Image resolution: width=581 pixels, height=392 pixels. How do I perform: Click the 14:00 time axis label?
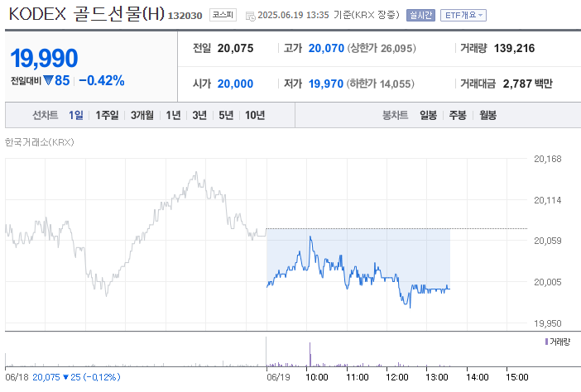[x=478, y=377]
